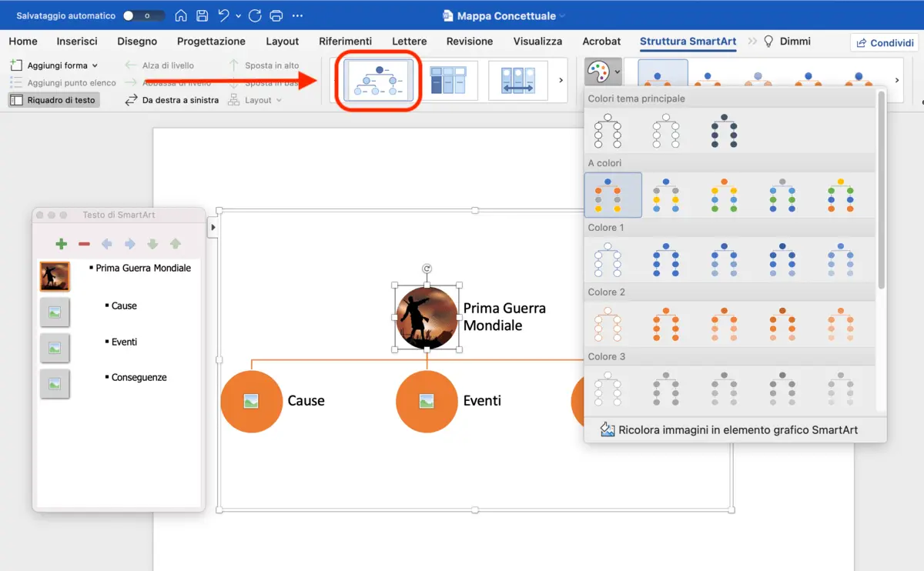Image resolution: width=924 pixels, height=571 pixels.
Task: Select the vertical list SmartArt layout thumbnail
Action: pos(450,80)
